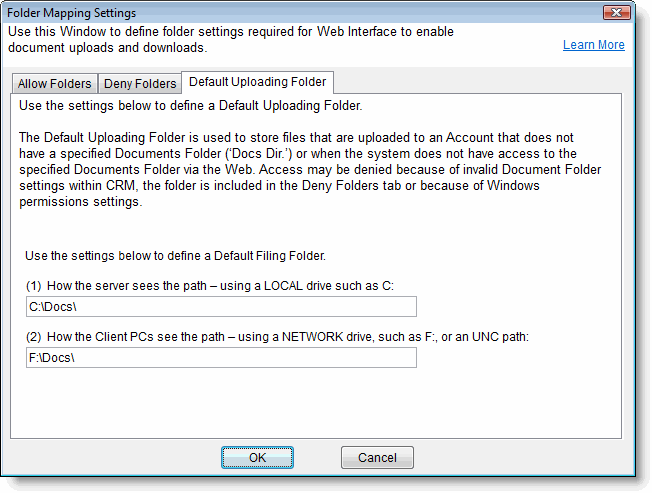Switch to the Allow Folders tab

pyautogui.click(x=54, y=84)
